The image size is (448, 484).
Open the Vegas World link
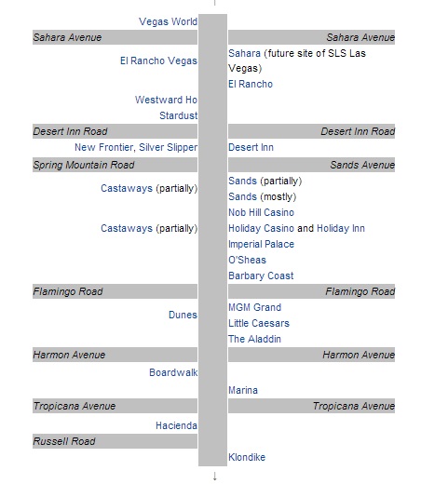pyautogui.click(x=168, y=21)
